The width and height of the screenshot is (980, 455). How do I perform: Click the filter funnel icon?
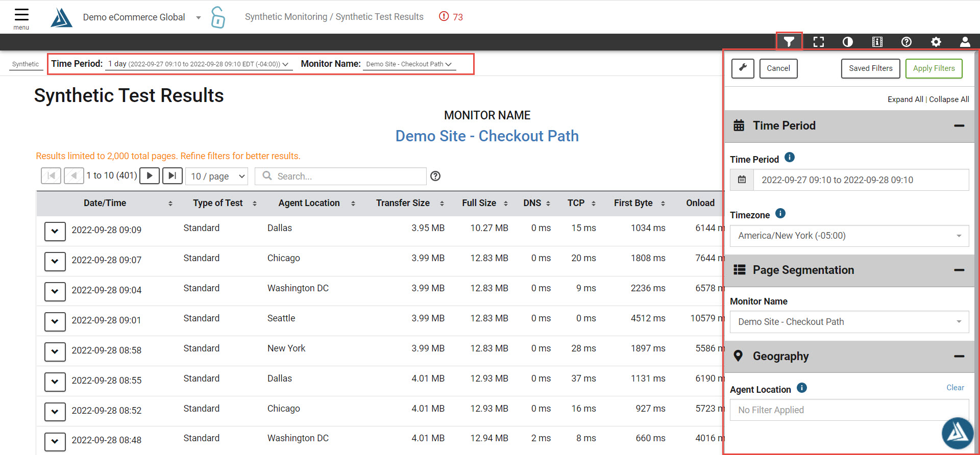pyautogui.click(x=789, y=42)
